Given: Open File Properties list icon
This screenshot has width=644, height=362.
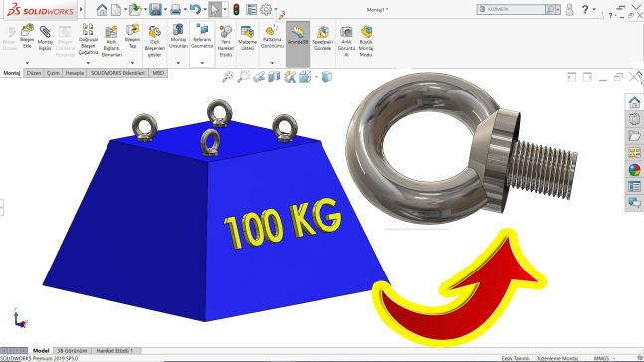Looking at the screenshot, I should pos(251,9).
